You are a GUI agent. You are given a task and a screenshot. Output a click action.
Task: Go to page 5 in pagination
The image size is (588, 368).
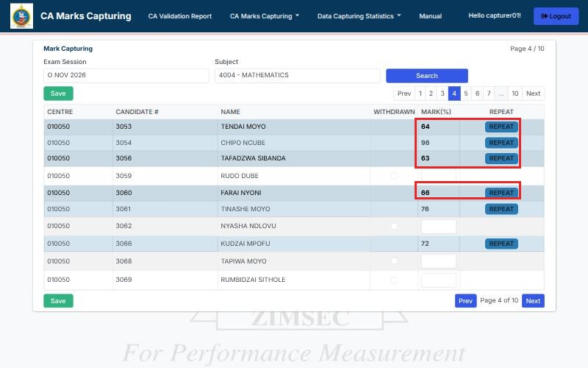(466, 93)
